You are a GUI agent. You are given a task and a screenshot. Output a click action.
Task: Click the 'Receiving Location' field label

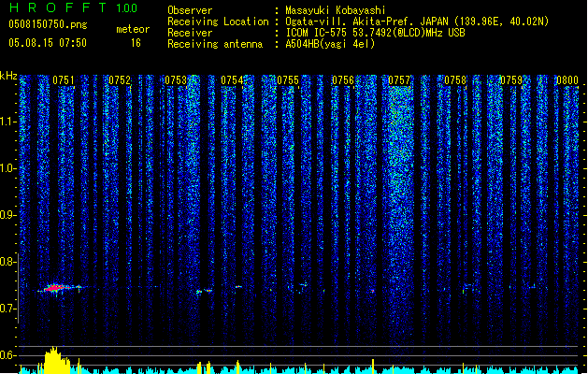point(218,22)
